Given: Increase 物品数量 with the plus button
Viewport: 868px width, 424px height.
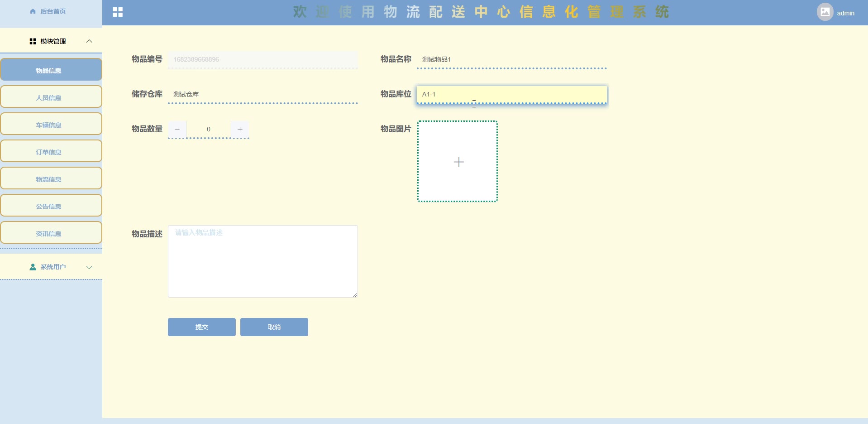Looking at the screenshot, I should [x=240, y=129].
